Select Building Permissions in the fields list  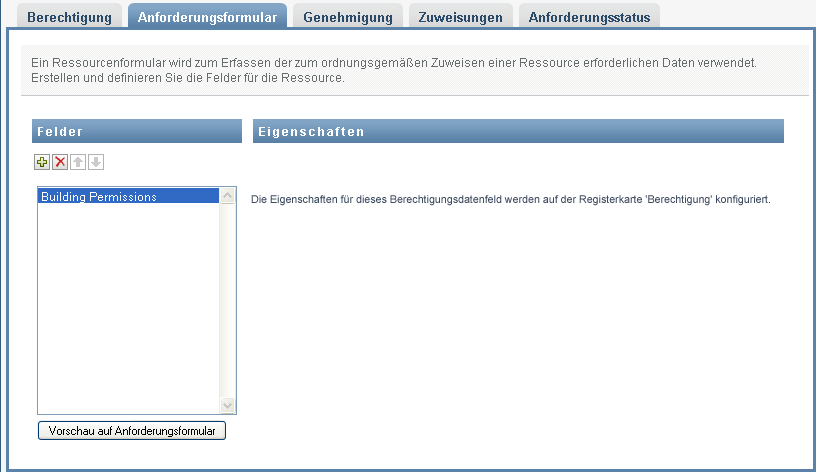(129, 196)
